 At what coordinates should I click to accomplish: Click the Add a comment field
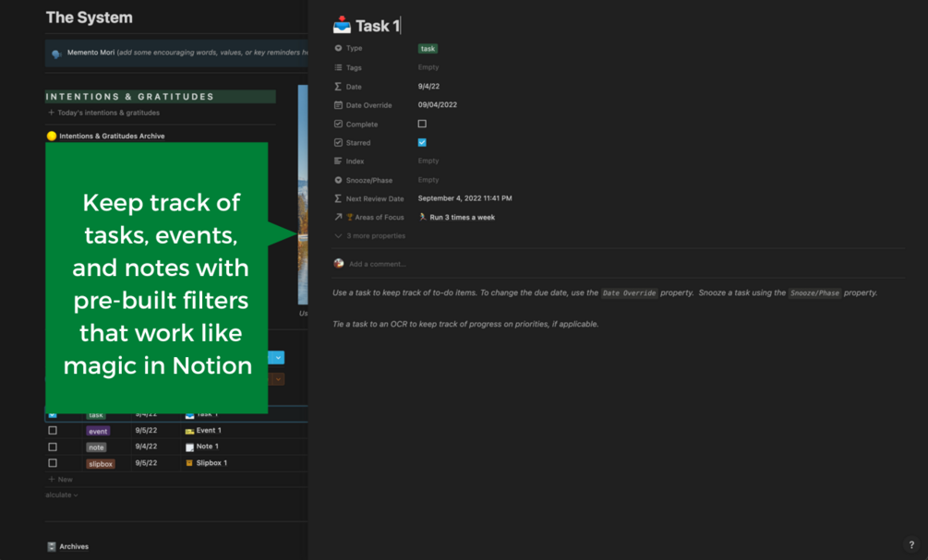coord(377,264)
